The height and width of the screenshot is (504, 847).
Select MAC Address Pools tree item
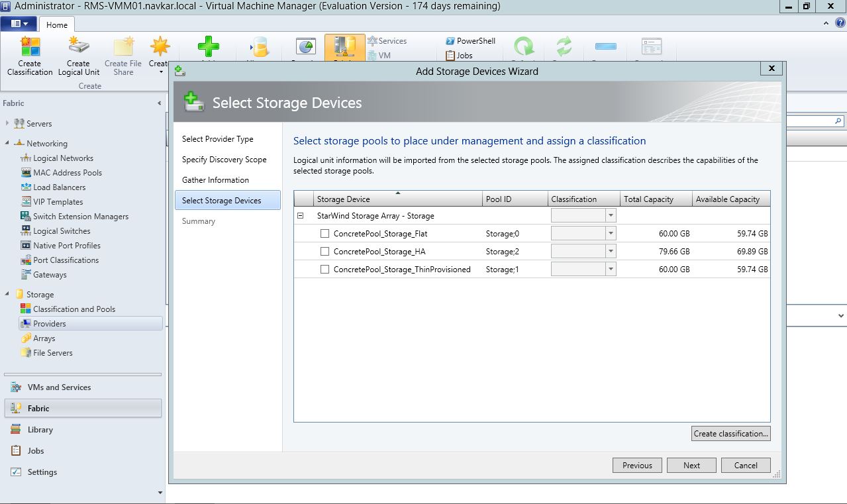point(68,173)
